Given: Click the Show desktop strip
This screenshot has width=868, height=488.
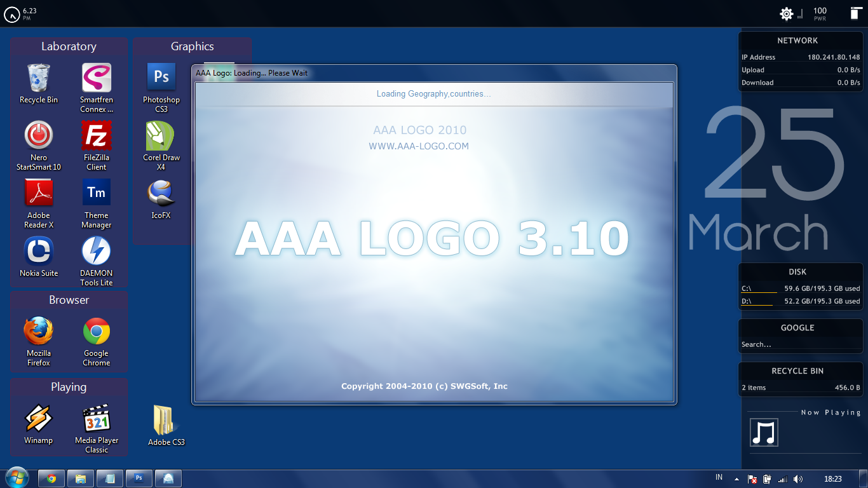Looking at the screenshot, I should [x=864, y=478].
